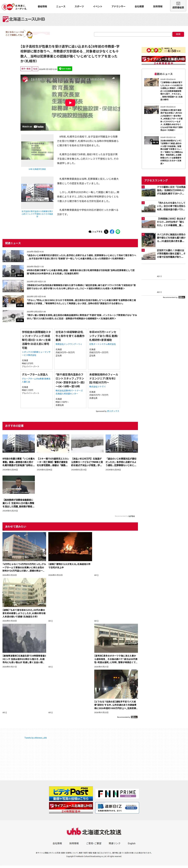Click the mascot character beside the search bar
The width and height of the screenshot is (188, 868).
(30, 34)
